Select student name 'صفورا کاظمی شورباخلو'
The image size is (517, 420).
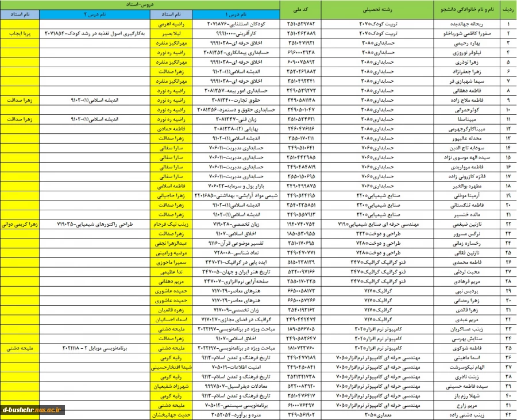point(466,34)
